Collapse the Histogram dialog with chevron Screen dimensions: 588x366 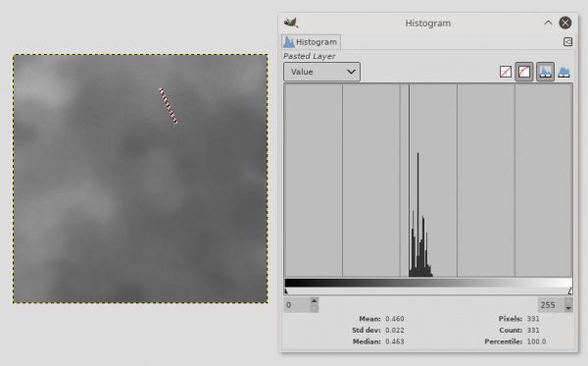point(548,23)
